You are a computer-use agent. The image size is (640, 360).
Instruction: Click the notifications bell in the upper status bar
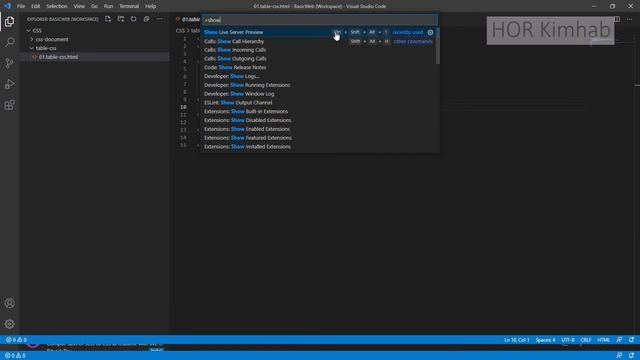point(631,340)
